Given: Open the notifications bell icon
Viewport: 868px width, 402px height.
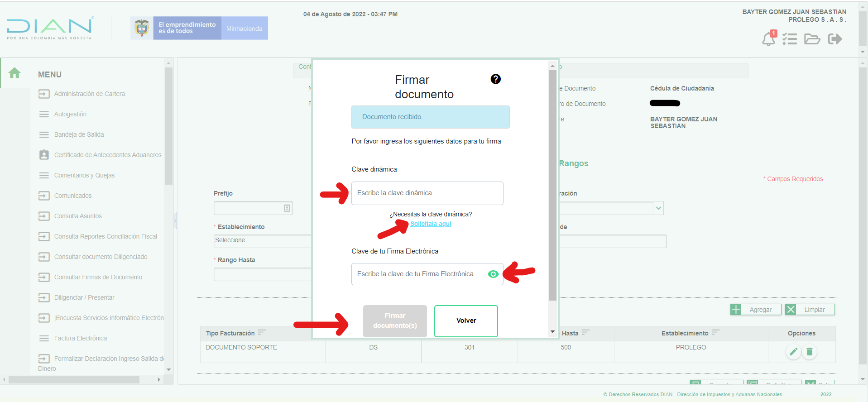Looking at the screenshot, I should (768, 39).
